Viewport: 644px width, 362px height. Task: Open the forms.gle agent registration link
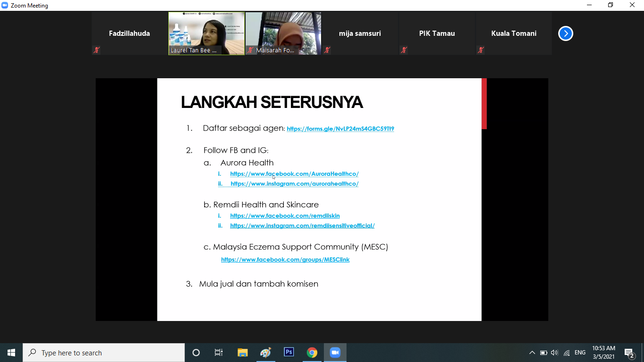pyautogui.click(x=340, y=129)
